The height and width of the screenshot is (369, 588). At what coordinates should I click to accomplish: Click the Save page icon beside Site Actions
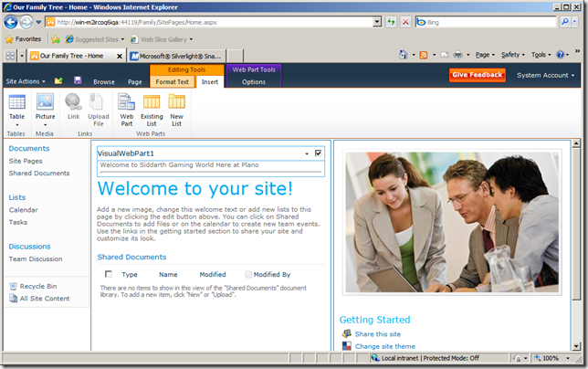78,80
